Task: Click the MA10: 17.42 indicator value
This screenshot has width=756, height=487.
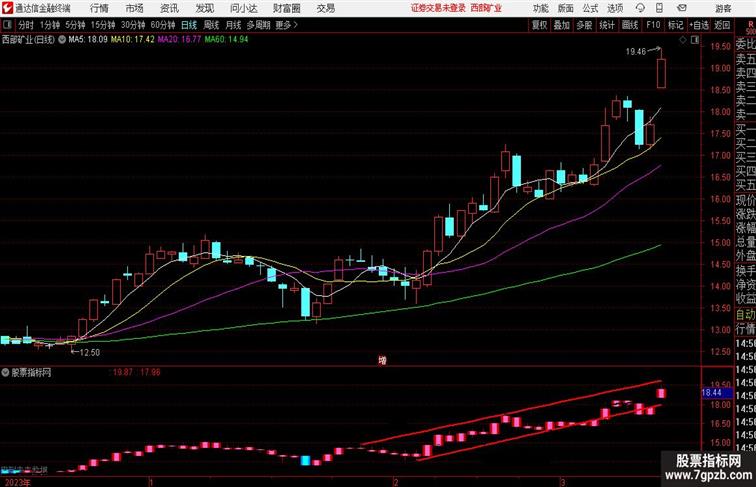Action: point(133,40)
